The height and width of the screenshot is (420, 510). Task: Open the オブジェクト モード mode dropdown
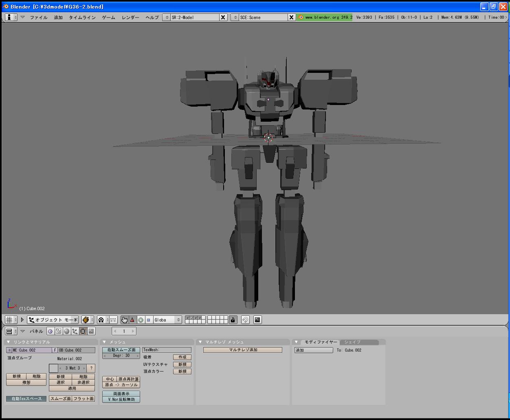pos(53,320)
